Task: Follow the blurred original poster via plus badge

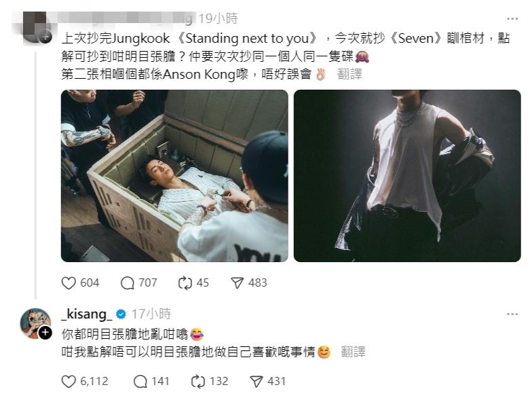Action: pyautogui.click(x=45, y=37)
